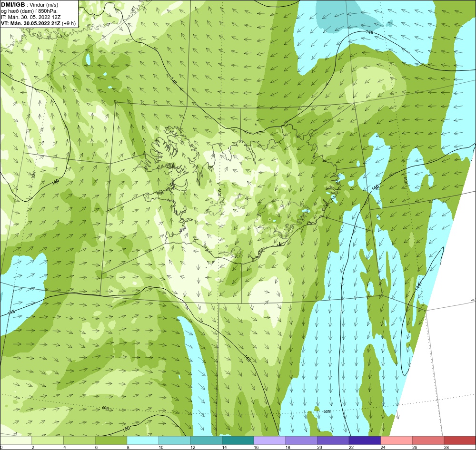The height and width of the screenshot is (450, 476).
Task: Click the legend tick value '20'
Action: pyautogui.click(x=320, y=447)
